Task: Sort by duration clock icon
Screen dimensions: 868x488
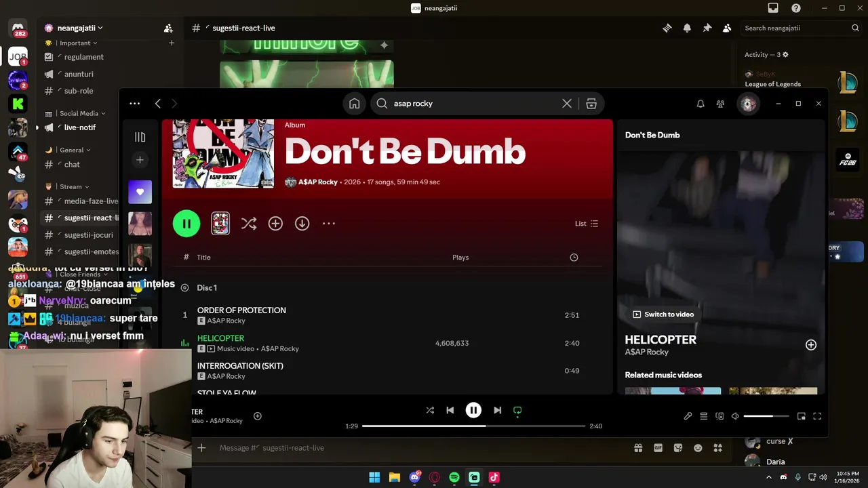Action: point(574,258)
